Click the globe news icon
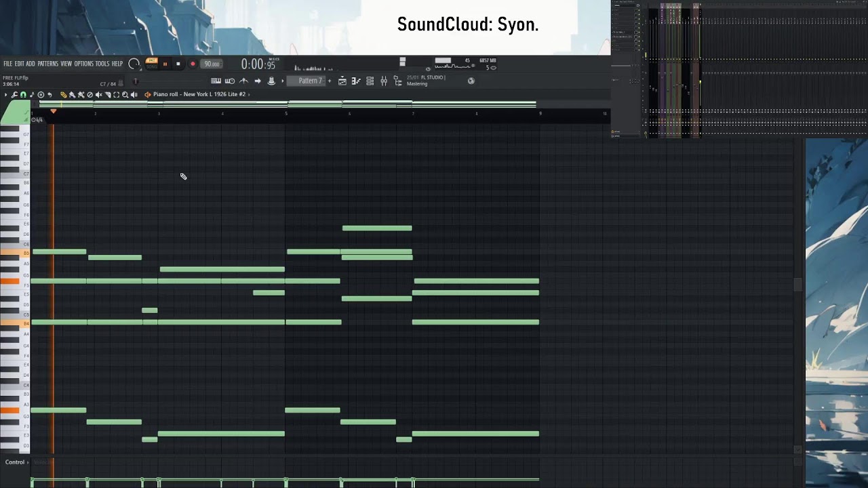 471,81
